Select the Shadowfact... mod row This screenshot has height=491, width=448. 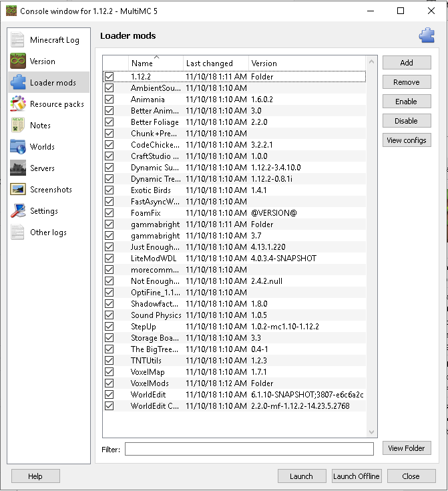234,304
